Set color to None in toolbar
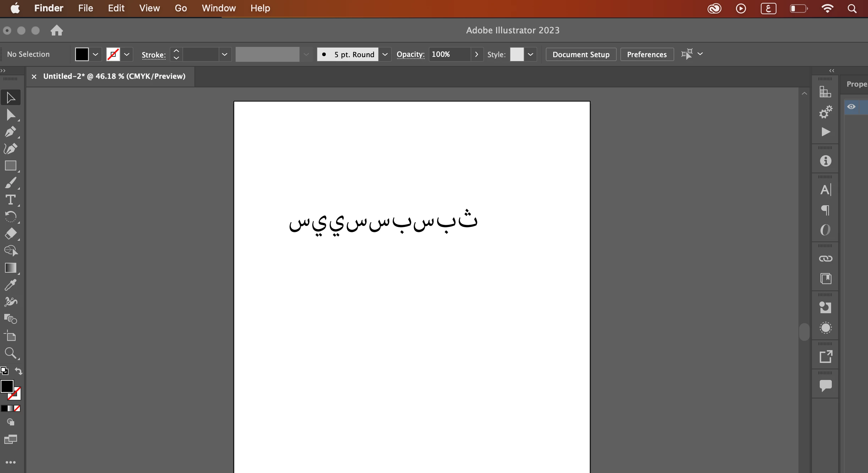 (17, 408)
